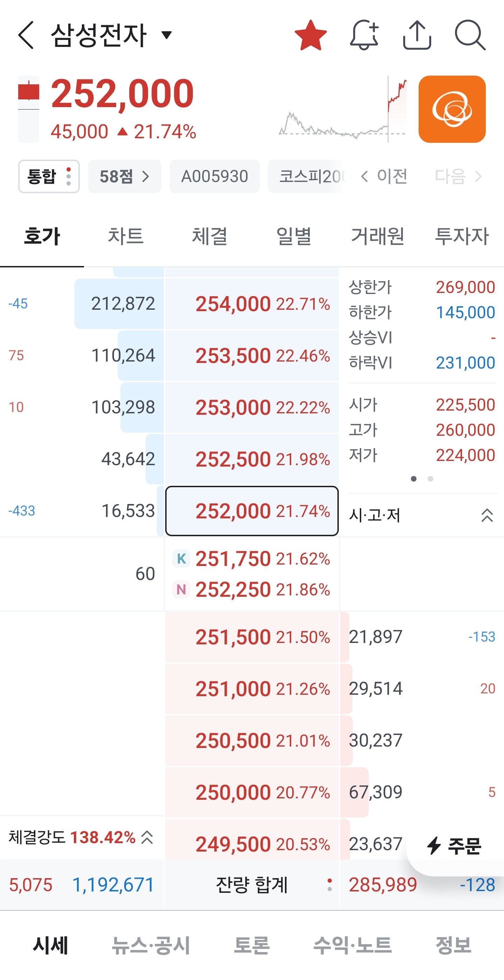Select the 뉴스·공시 bottom tab
The height and width of the screenshot is (980, 504).
pyautogui.click(x=151, y=945)
